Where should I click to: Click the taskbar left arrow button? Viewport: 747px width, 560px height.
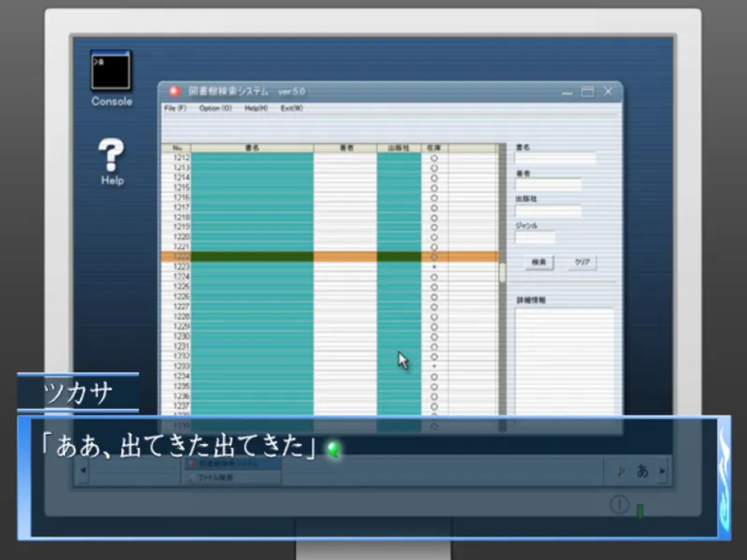tap(83, 470)
